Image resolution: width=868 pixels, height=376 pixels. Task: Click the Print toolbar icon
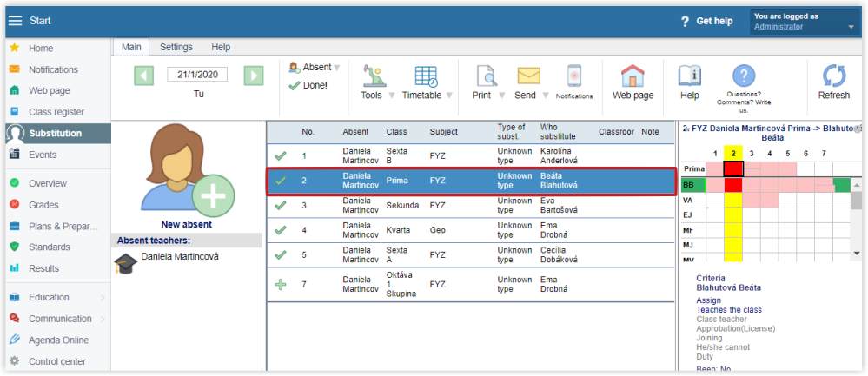point(486,76)
